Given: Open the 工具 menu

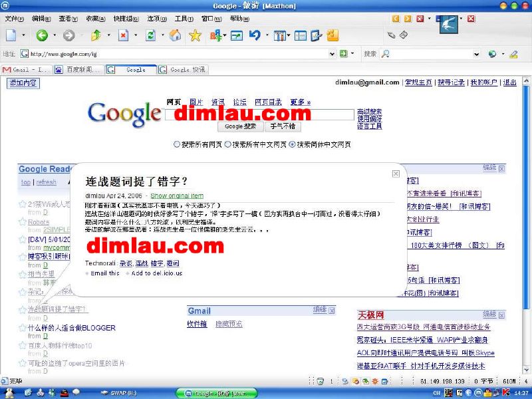Looking at the screenshot, I should point(183,19).
